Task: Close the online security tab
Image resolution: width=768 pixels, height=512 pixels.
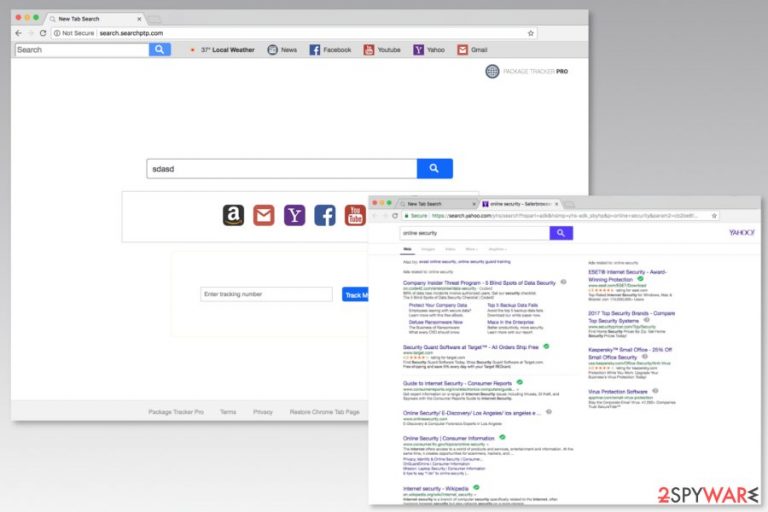Action: (556, 204)
